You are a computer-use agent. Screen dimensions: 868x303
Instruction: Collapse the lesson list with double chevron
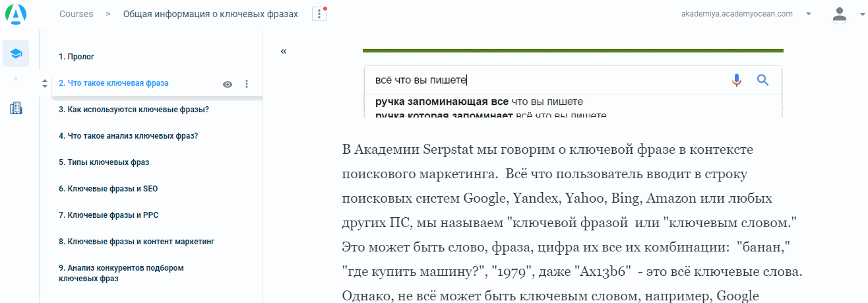coord(284,51)
